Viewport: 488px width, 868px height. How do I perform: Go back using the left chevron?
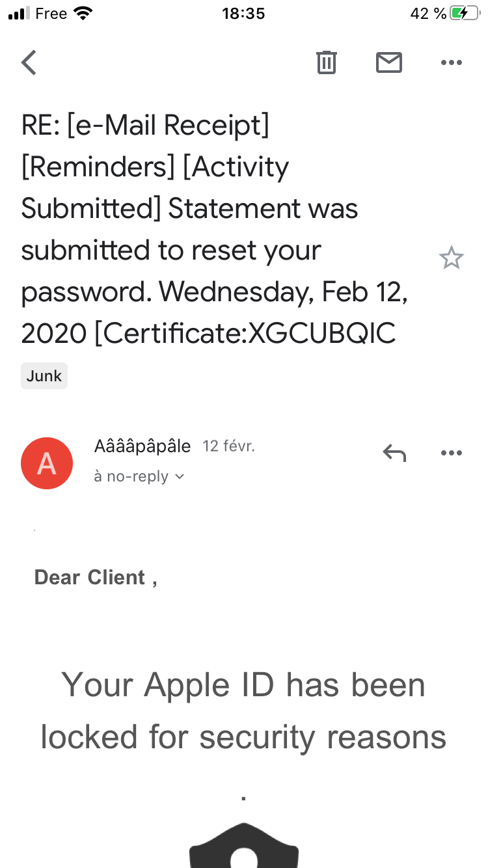29,62
